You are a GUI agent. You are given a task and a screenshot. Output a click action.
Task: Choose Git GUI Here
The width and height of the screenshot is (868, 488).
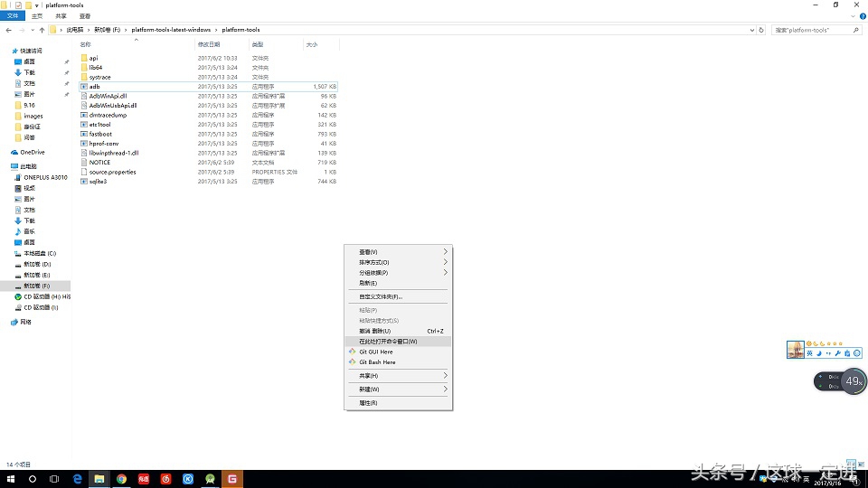(398, 352)
